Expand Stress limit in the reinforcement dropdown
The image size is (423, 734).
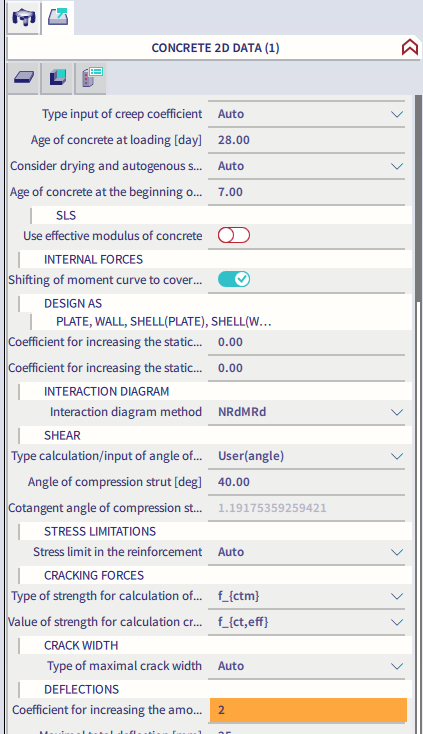coord(306,552)
